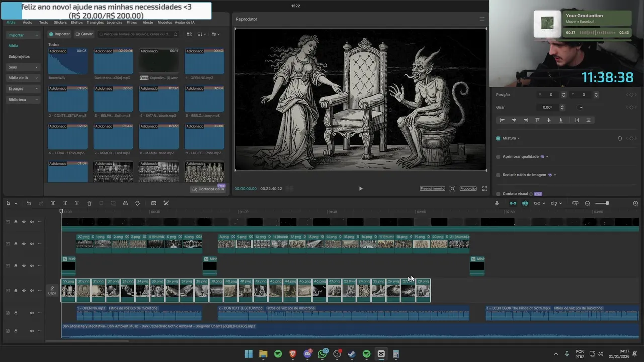Open the Áudio tab
Image resolution: width=644 pixels, height=362 pixels.
[x=27, y=22]
